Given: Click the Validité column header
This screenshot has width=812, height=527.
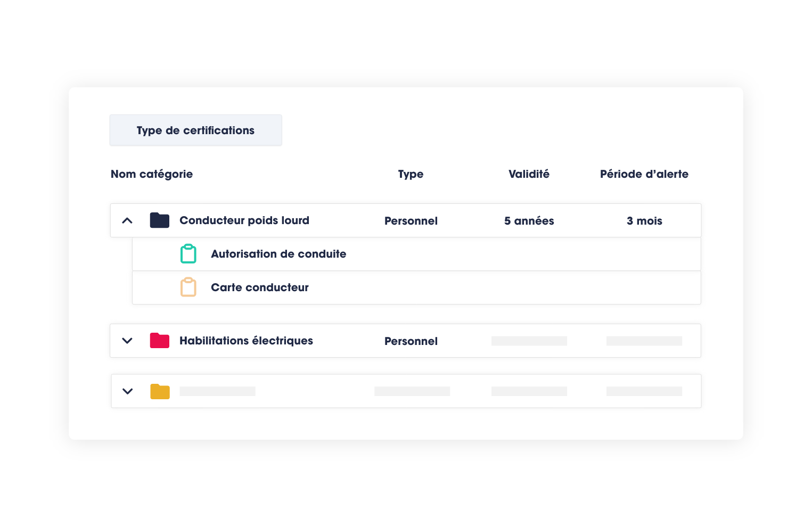Looking at the screenshot, I should click(529, 174).
